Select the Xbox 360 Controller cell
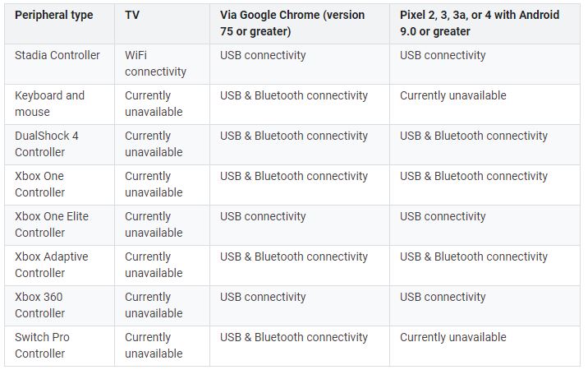Viewport: 588px width, 379px height. [39, 305]
